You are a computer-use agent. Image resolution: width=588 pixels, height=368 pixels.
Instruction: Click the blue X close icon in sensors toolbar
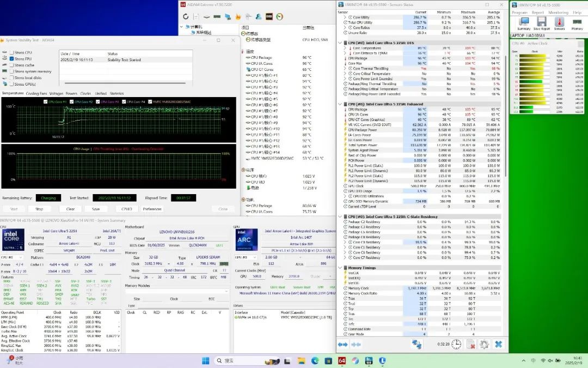(498, 344)
